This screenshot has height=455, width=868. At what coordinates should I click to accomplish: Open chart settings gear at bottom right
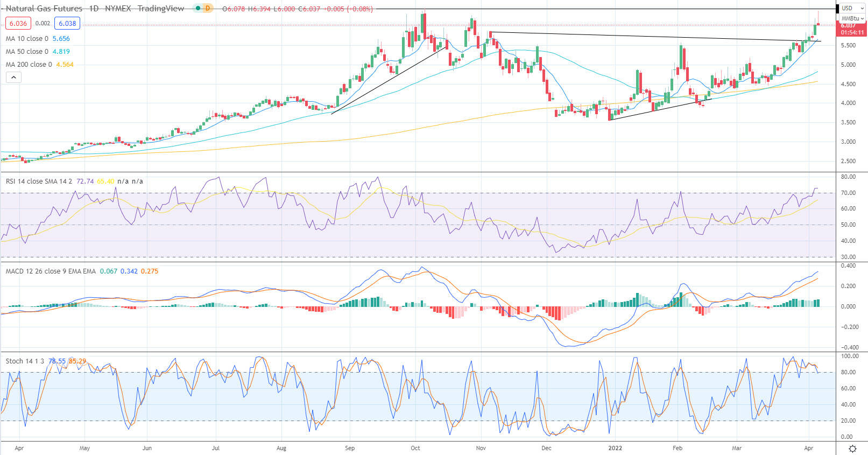pyautogui.click(x=852, y=449)
